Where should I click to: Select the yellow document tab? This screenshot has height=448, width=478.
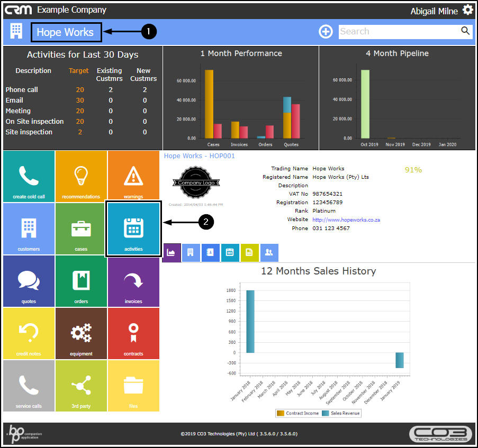tap(249, 252)
